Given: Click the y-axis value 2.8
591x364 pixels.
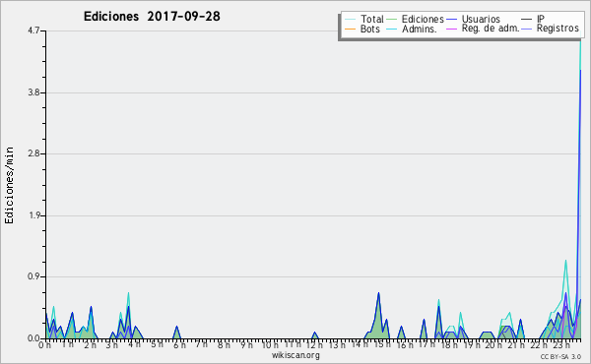Looking at the screenshot, I should click(x=33, y=153).
